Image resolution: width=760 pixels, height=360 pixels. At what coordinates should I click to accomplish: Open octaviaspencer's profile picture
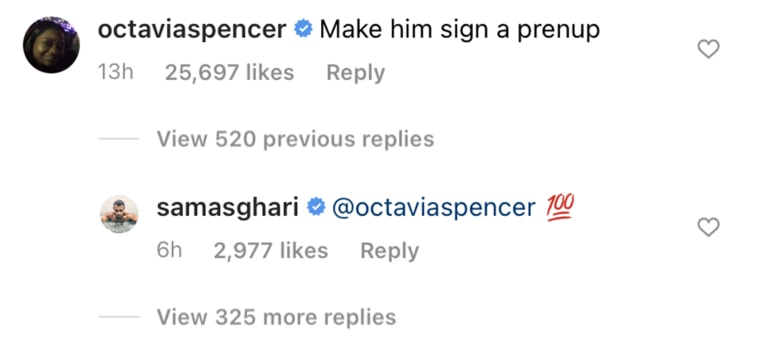point(51,45)
